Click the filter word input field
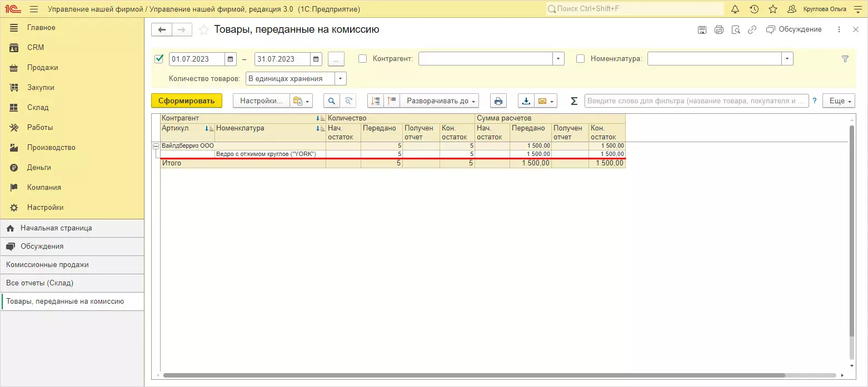The width and height of the screenshot is (868, 387). [x=697, y=101]
